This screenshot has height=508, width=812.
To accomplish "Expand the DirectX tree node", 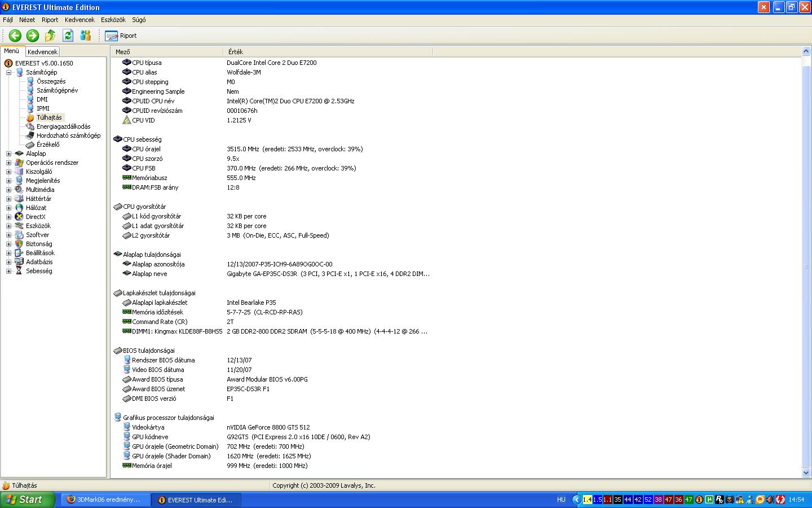I will tap(8, 217).
